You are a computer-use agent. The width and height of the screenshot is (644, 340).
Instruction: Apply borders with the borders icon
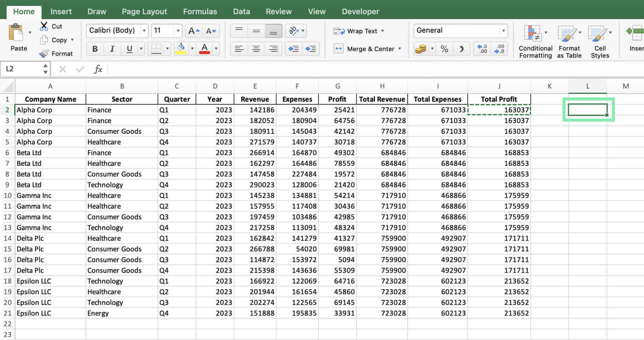(156, 49)
